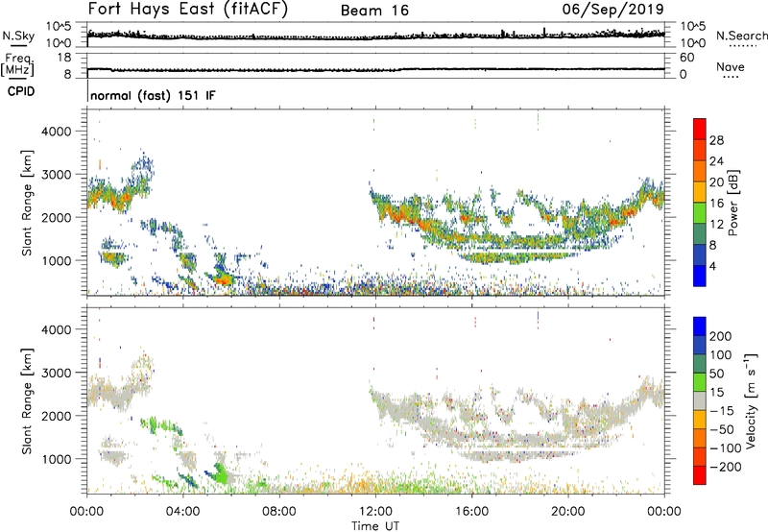Click the light green 12-16 dB power swatch

point(700,213)
